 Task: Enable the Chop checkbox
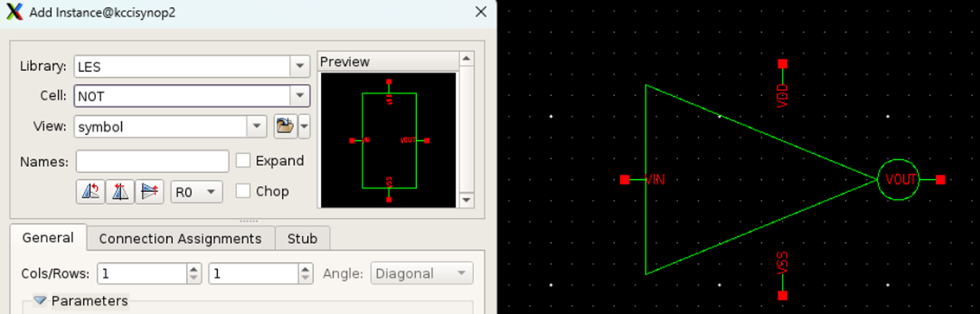click(243, 191)
